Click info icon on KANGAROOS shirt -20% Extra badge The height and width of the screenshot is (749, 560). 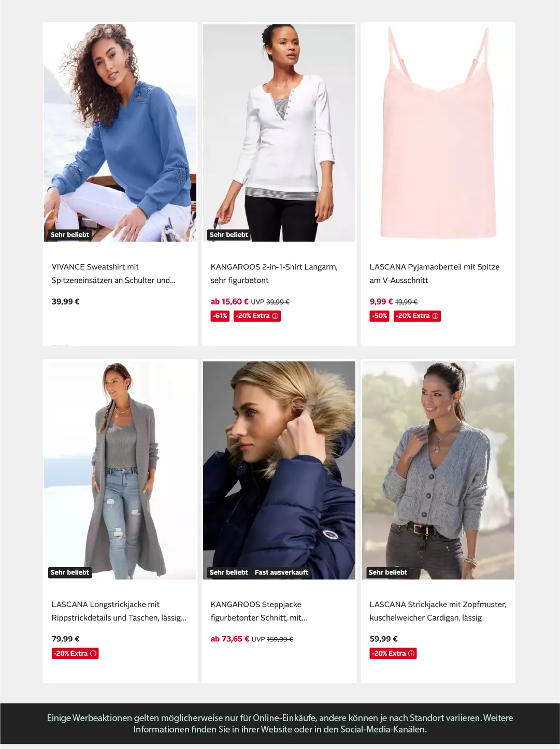[x=275, y=316]
